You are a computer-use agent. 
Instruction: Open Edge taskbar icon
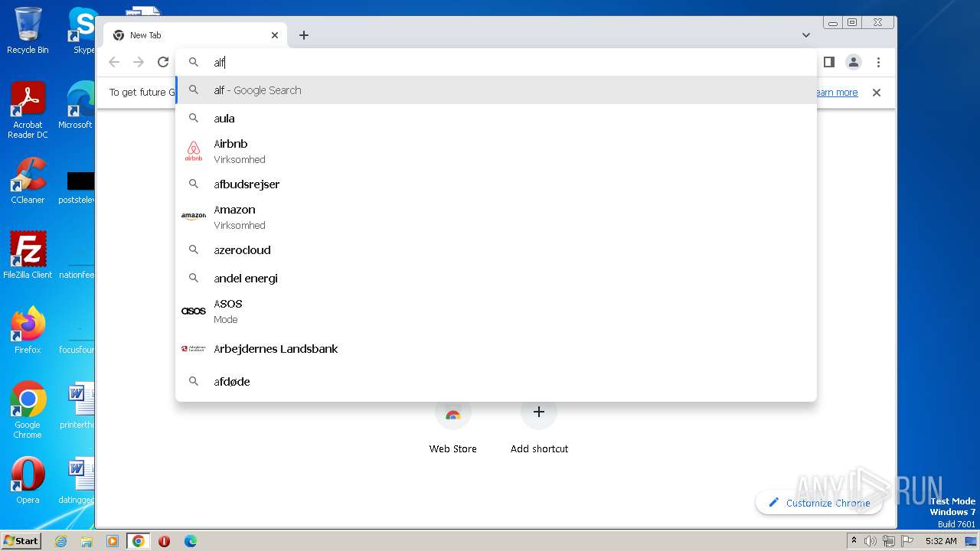(190, 541)
